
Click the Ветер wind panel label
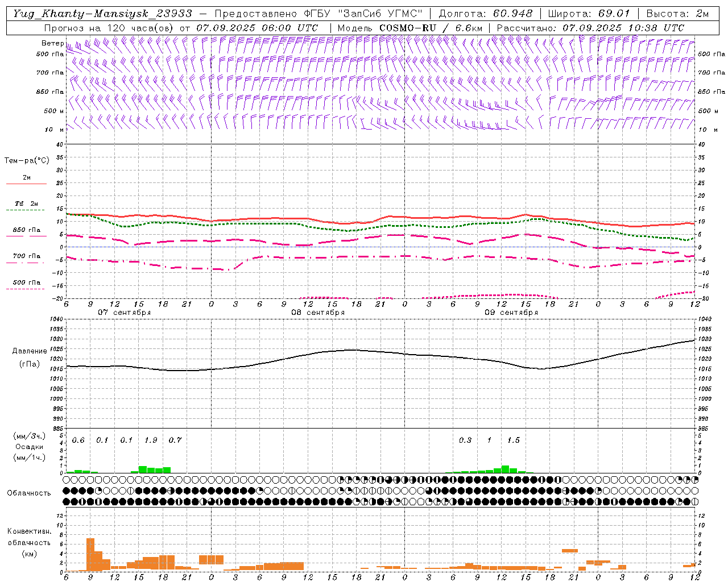(x=53, y=43)
